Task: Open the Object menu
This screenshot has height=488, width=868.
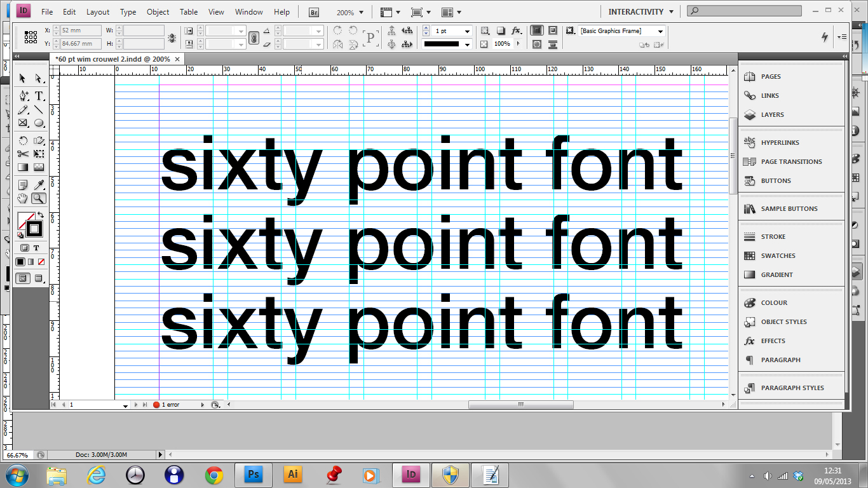Action: 157,11
